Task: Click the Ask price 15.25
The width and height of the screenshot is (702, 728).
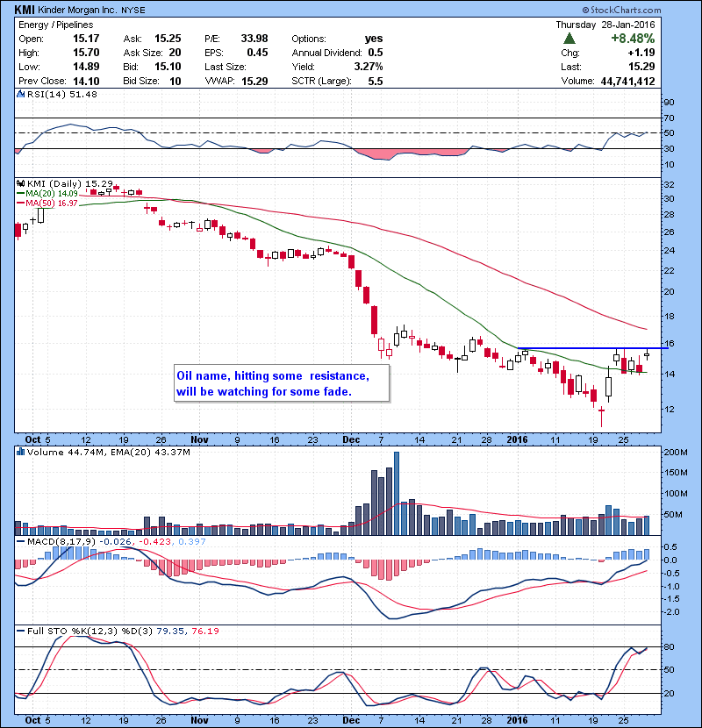Action: (x=168, y=39)
